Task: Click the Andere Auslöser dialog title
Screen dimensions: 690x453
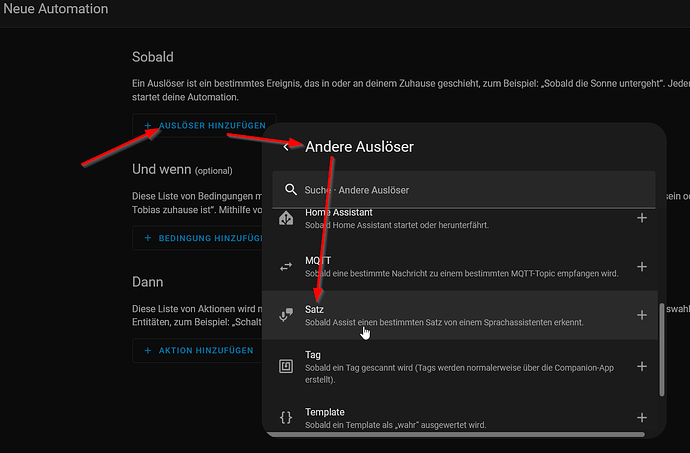Action: (x=360, y=147)
